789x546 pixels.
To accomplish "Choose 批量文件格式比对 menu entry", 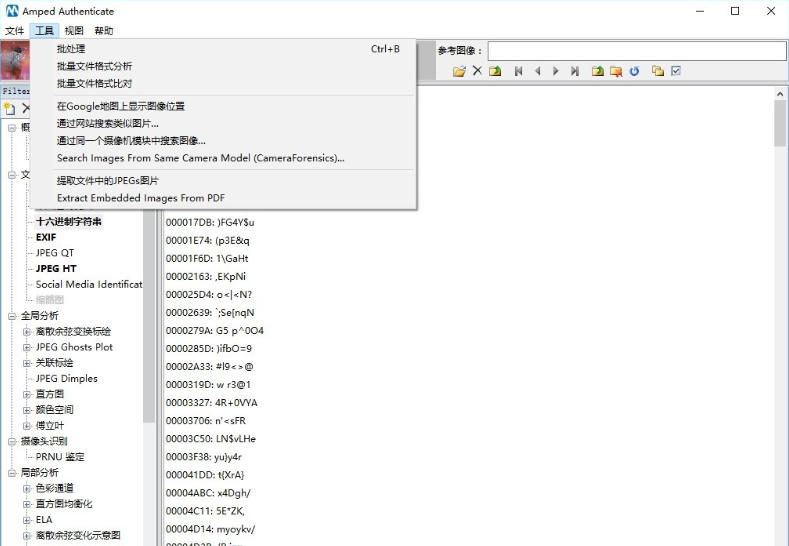I will tap(94, 83).
